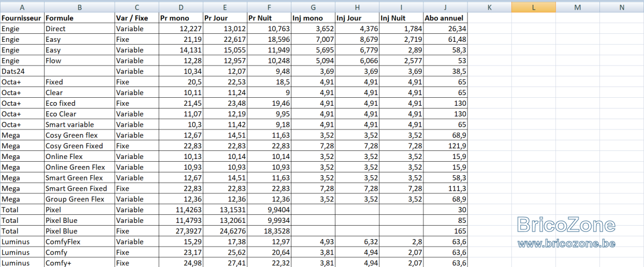This screenshot has height=267, width=644.
Task: Select column header D
Action: tap(181, 7)
